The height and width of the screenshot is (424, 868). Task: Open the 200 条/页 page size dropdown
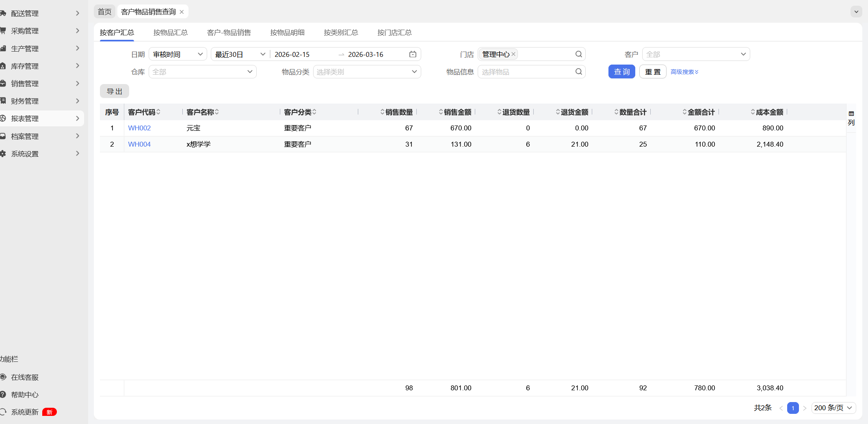(833, 408)
